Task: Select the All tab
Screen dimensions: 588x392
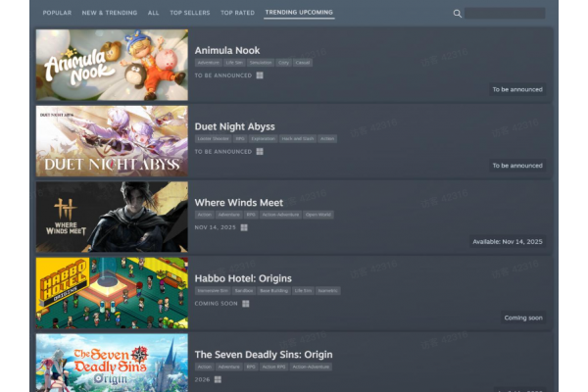Action: pyautogui.click(x=153, y=13)
